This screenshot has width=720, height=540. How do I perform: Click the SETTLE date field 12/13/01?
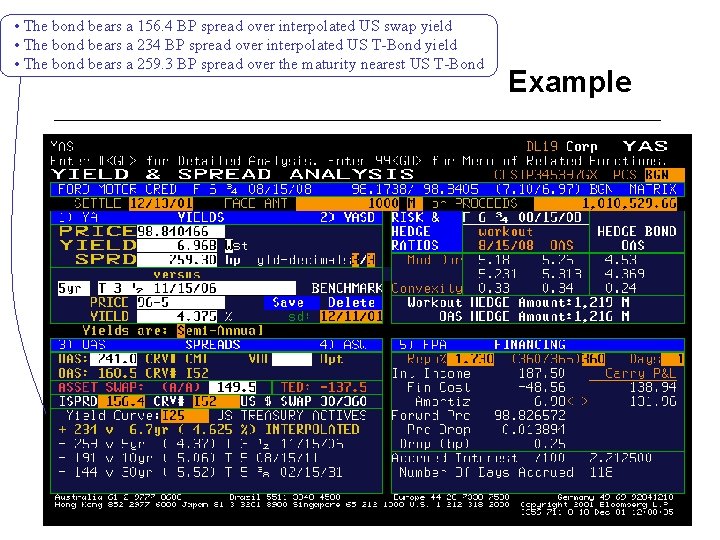161,203
